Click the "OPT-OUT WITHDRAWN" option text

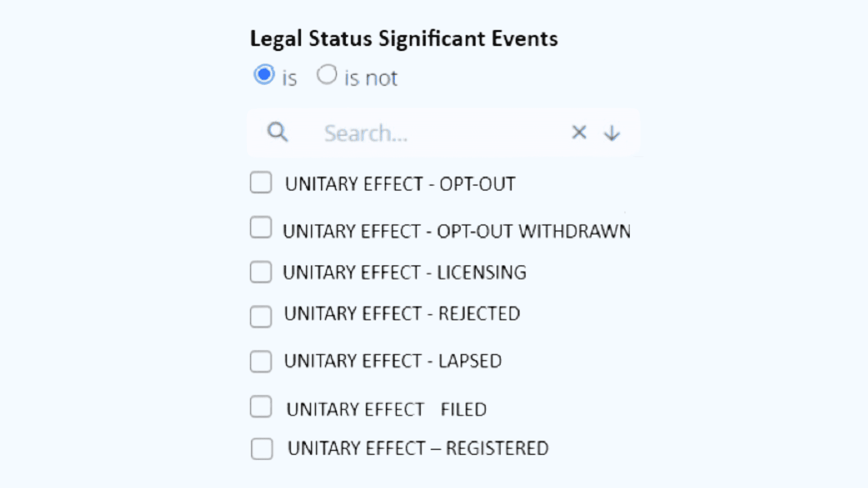pyautogui.click(x=534, y=231)
